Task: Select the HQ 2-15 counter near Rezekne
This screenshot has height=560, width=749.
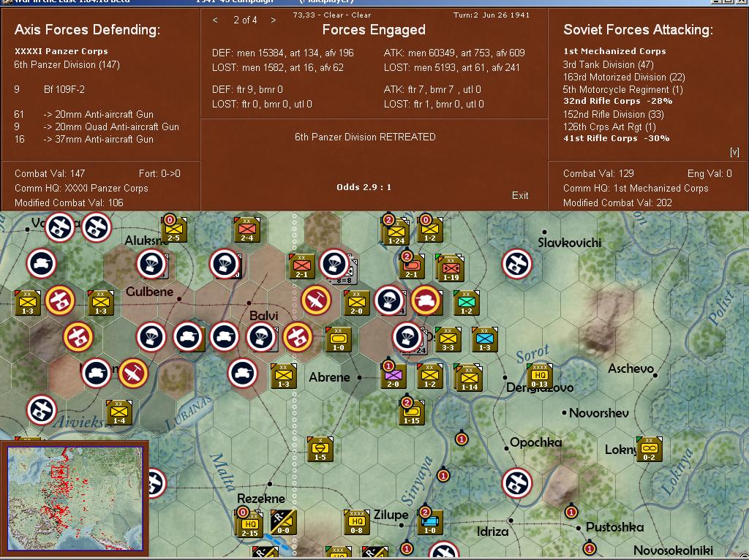Action: pos(249,523)
